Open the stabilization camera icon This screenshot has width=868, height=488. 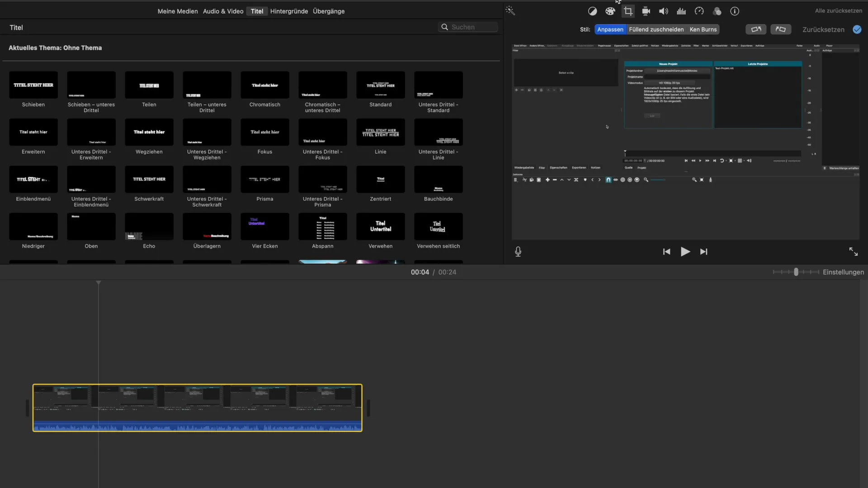(646, 11)
